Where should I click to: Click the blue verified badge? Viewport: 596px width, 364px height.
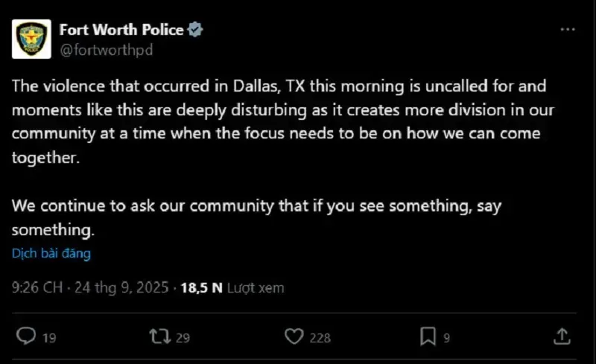pos(195,30)
